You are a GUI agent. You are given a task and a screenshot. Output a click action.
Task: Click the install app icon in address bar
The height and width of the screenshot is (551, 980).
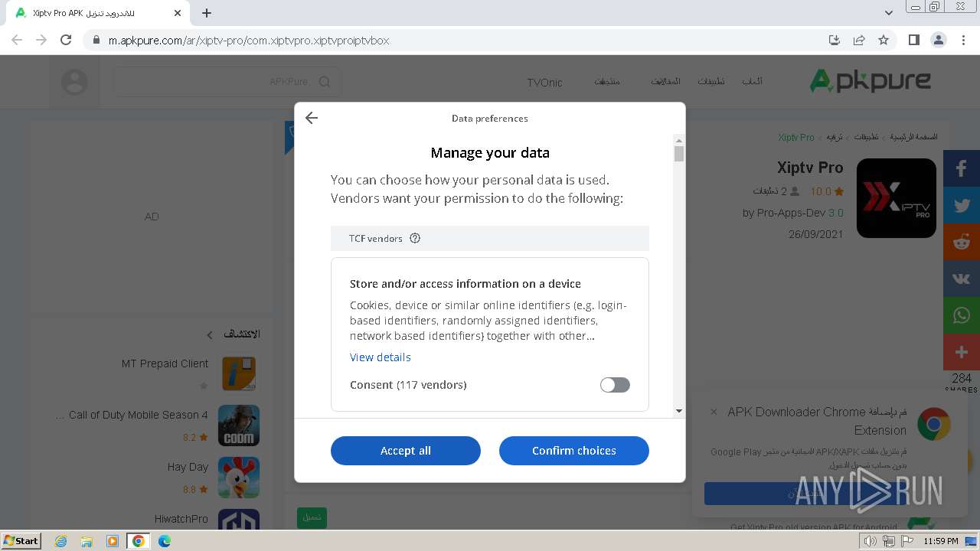(x=835, y=40)
